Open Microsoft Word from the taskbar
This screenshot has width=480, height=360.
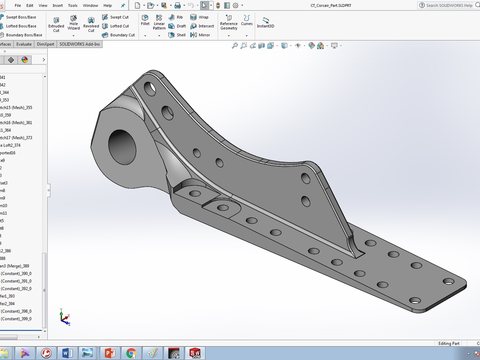(66, 353)
